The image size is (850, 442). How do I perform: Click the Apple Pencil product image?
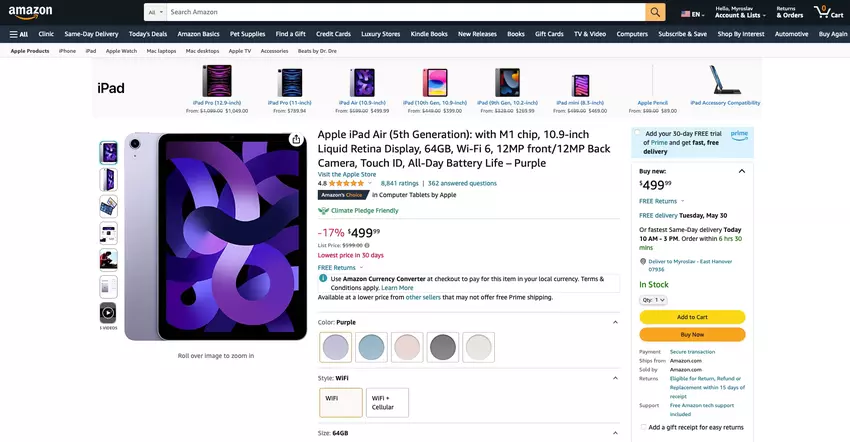coord(652,82)
